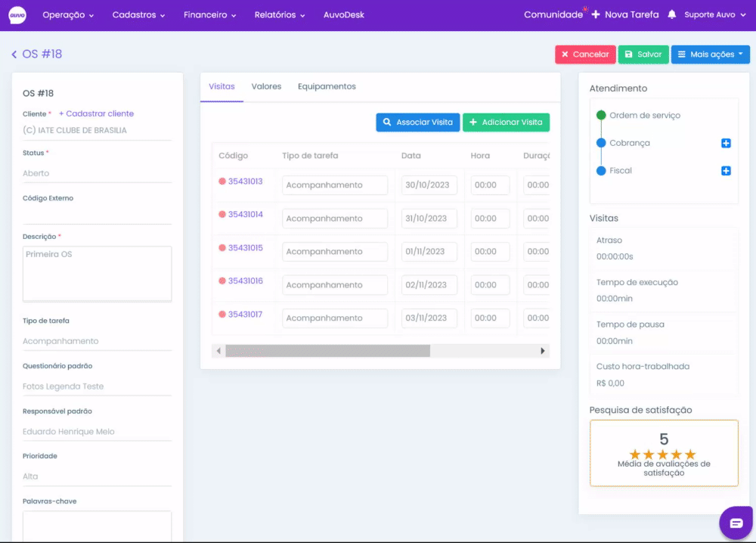Click the Ordem de serviço label in Atendimento

coord(645,115)
